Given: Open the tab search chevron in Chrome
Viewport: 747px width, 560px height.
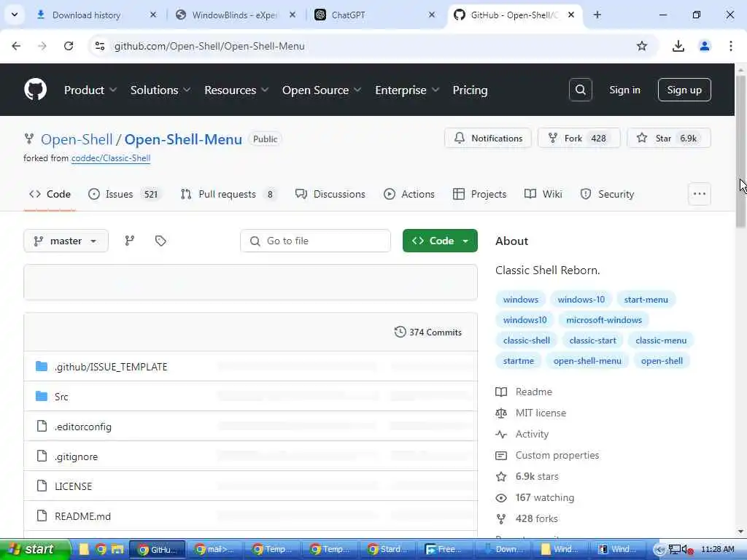Looking at the screenshot, I should coord(15,15).
